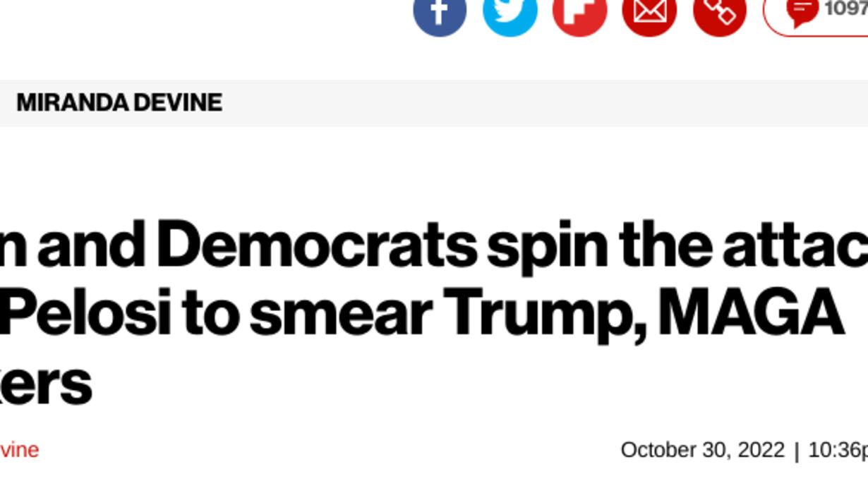The height and width of the screenshot is (488, 868).
Task: Open the MIRANDA DEVINE columnist section
Action: click(x=119, y=103)
